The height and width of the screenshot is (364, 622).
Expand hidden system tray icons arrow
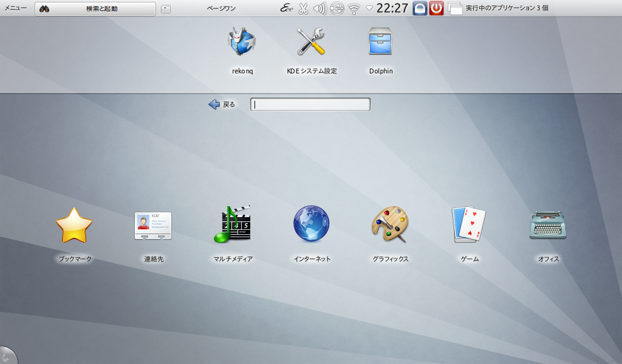[x=369, y=8]
